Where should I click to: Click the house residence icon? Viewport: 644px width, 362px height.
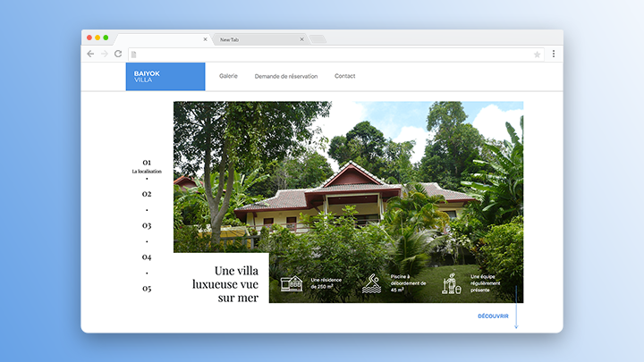[292, 283]
